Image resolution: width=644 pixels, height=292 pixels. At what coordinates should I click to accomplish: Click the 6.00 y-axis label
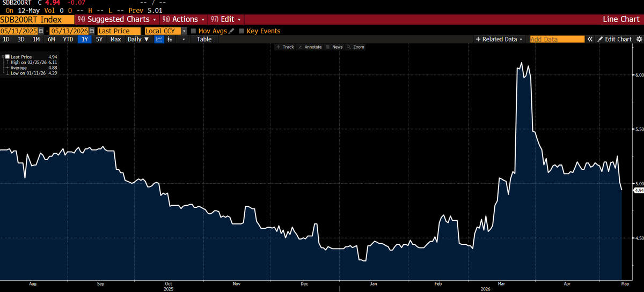639,75
